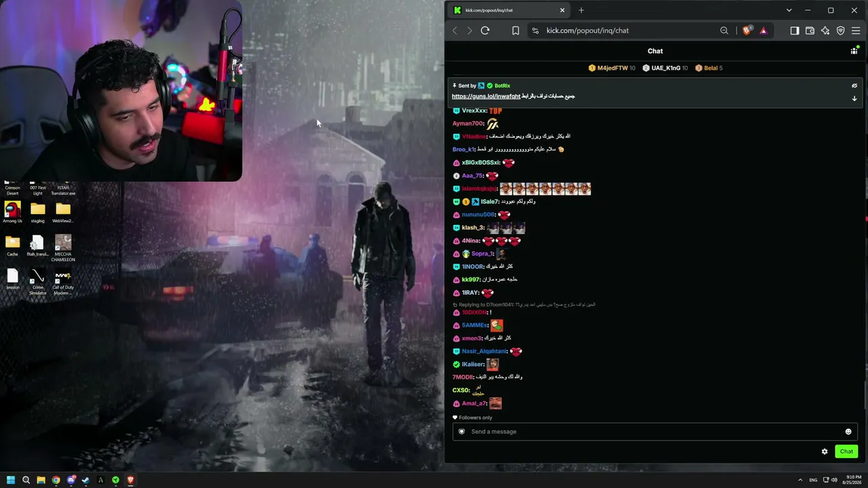
Task: Select Crime Simulator desktop shortcut
Action: pyautogui.click(x=38, y=283)
